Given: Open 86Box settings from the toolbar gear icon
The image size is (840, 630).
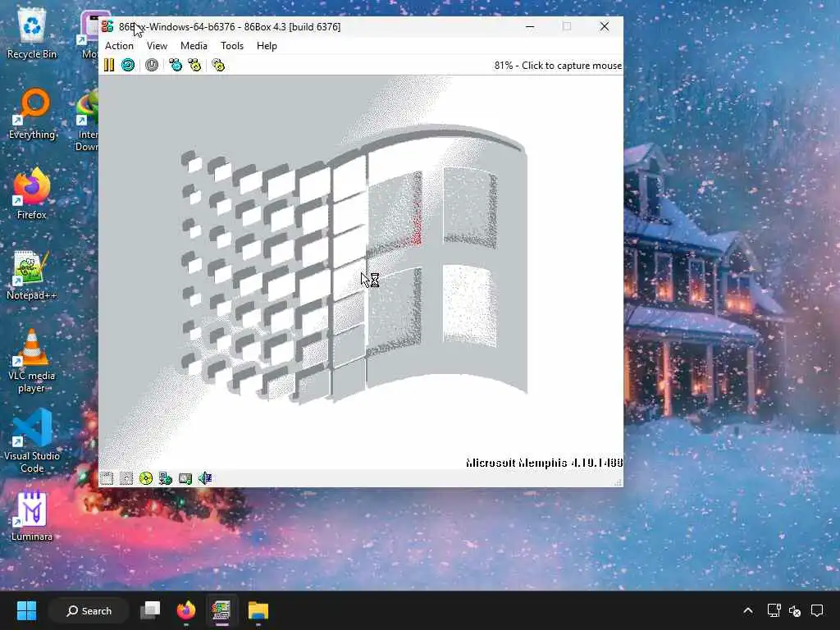Looking at the screenshot, I should (x=218, y=66).
